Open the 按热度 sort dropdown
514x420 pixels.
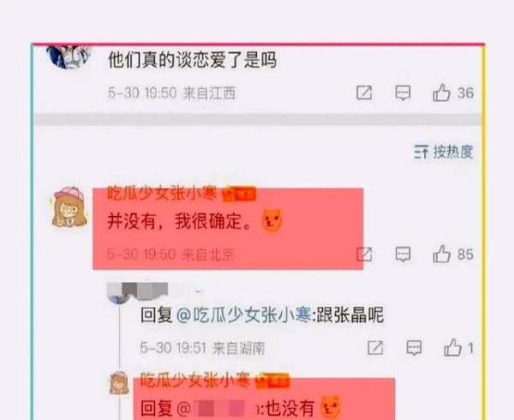point(444,152)
